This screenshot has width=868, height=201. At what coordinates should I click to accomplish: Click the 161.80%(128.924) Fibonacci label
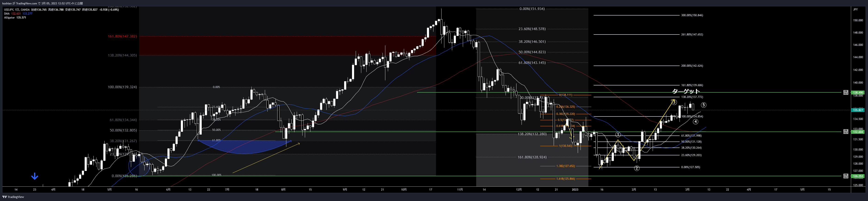point(532,157)
